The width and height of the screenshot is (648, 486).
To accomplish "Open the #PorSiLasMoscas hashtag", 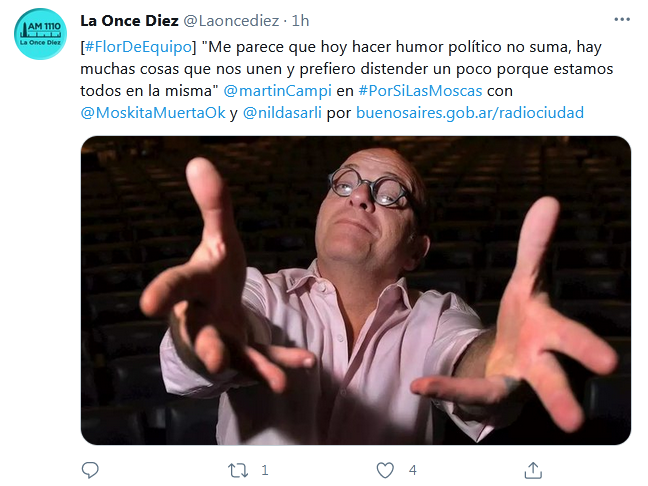I will coord(420,91).
